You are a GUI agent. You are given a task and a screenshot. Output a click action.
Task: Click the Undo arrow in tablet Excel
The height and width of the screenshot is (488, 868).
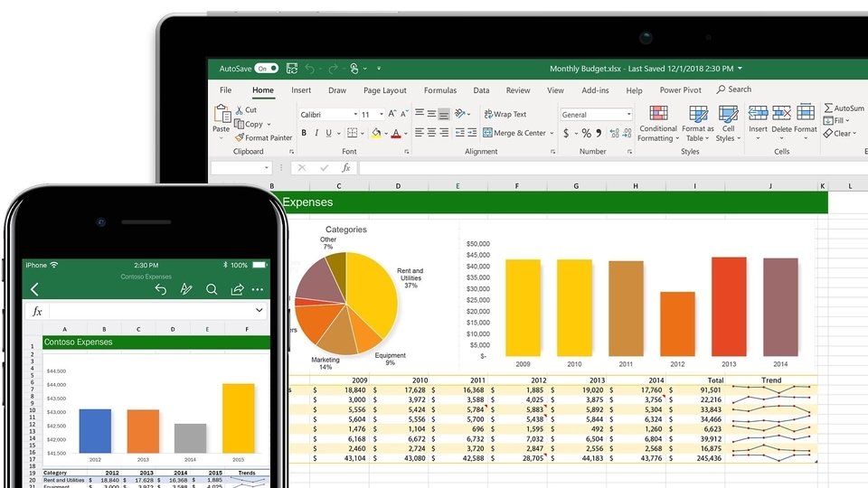(x=309, y=69)
